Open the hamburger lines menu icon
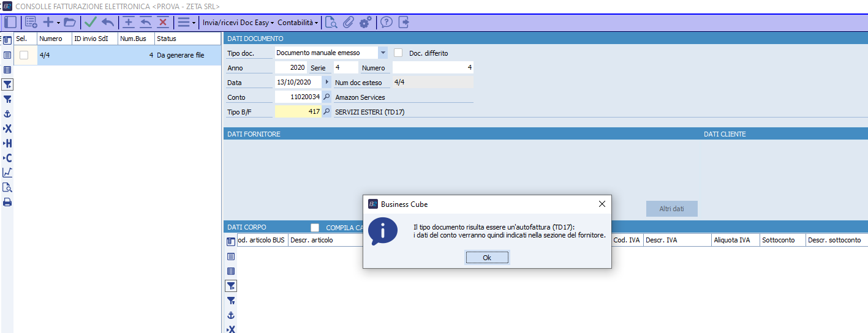 tap(183, 23)
